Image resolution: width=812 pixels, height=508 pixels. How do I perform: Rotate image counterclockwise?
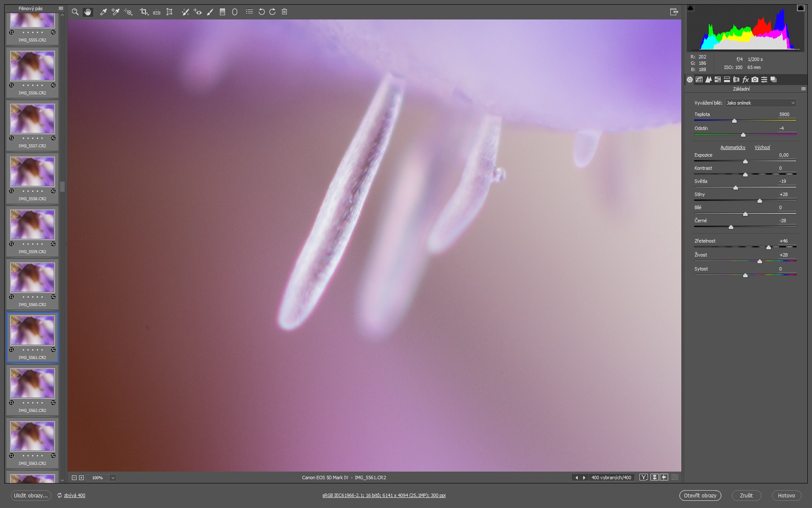pos(261,12)
